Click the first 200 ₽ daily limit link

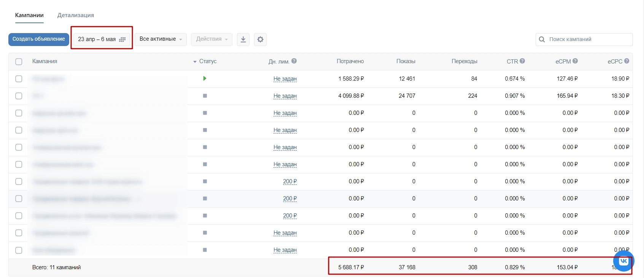[289, 181]
